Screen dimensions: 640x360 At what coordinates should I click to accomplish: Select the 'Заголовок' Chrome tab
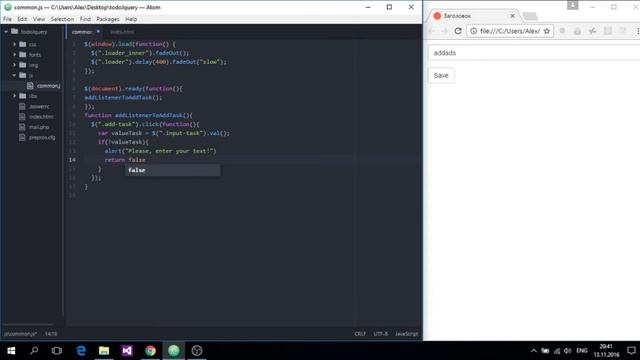click(x=473, y=16)
